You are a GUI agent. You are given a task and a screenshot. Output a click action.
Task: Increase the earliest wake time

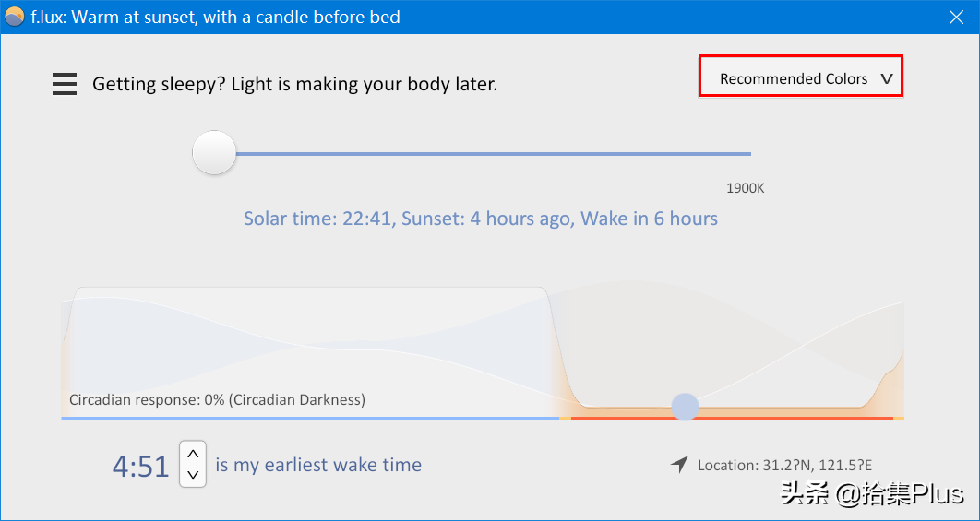[193, 454]
